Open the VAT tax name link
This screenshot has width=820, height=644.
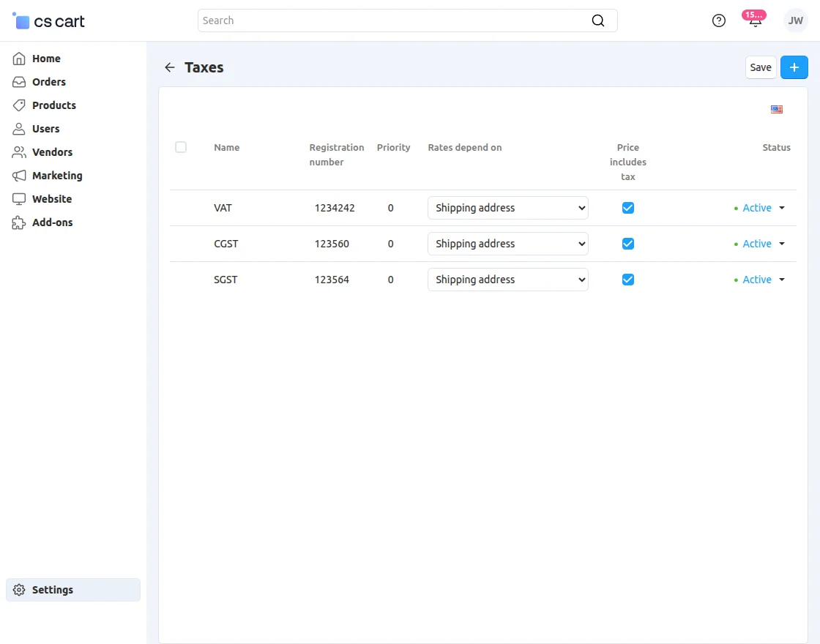[x=223, y=208]
